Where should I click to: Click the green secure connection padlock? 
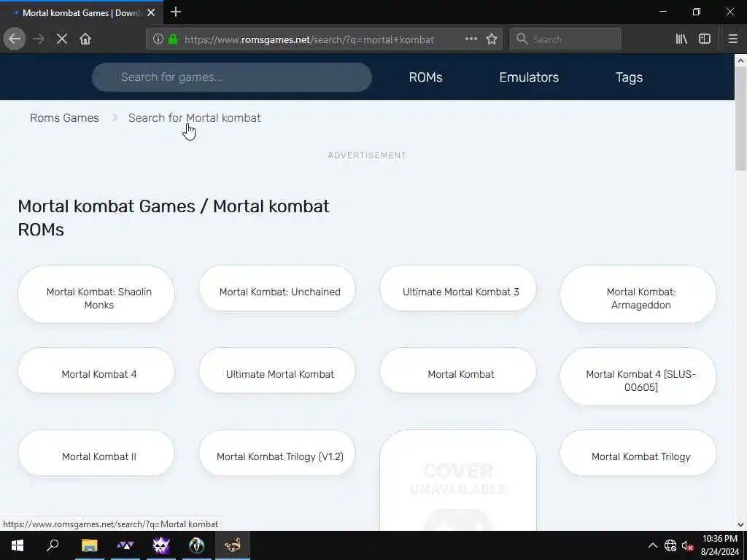(173, 39)
